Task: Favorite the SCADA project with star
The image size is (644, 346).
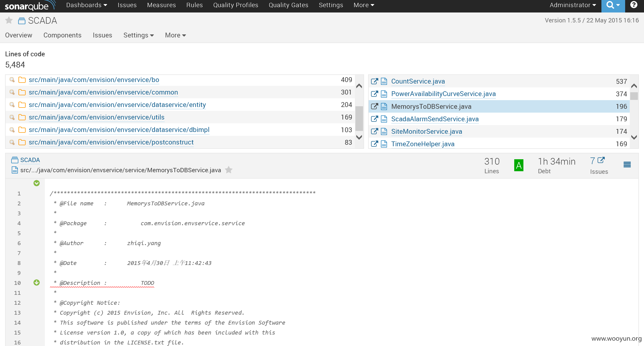Action: click(9, 20)
